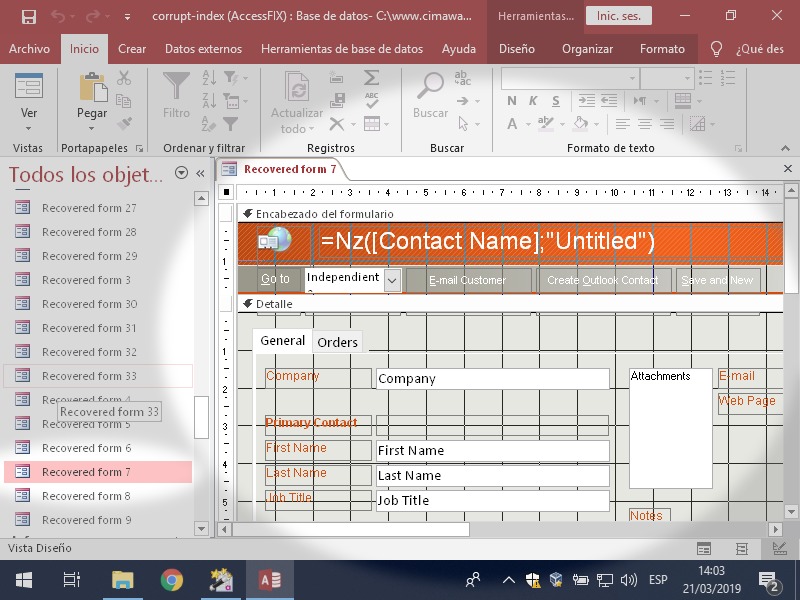Open the font color picker
This screenshot has height=600, width=800.
click(x=527, y=125)
